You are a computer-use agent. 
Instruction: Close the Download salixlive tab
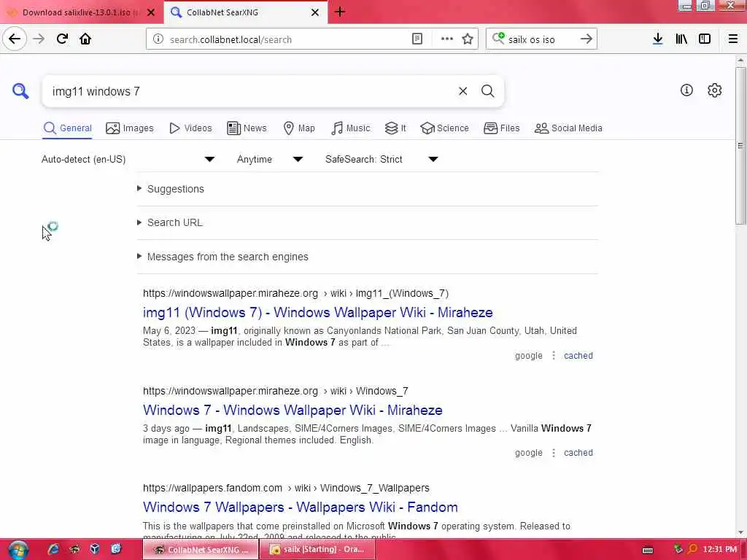(151, 12)
